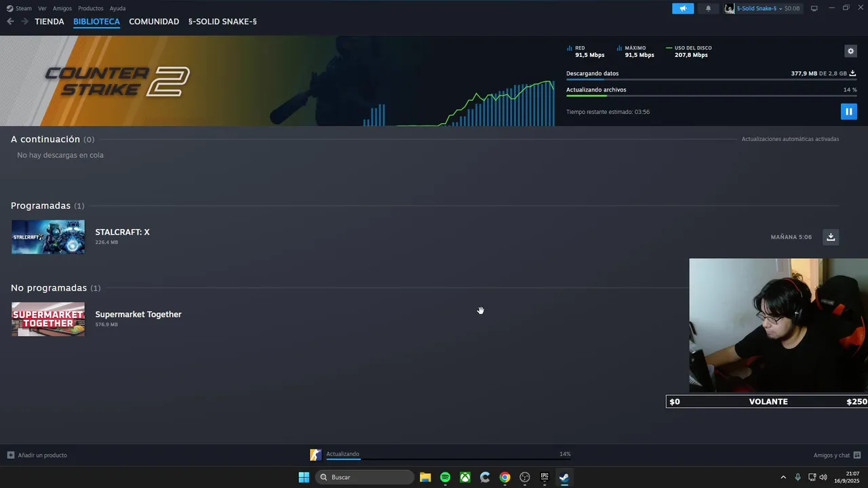The image size is (868, 488).
Task: Open the Productos menu
Action: (x=91, y=8)
